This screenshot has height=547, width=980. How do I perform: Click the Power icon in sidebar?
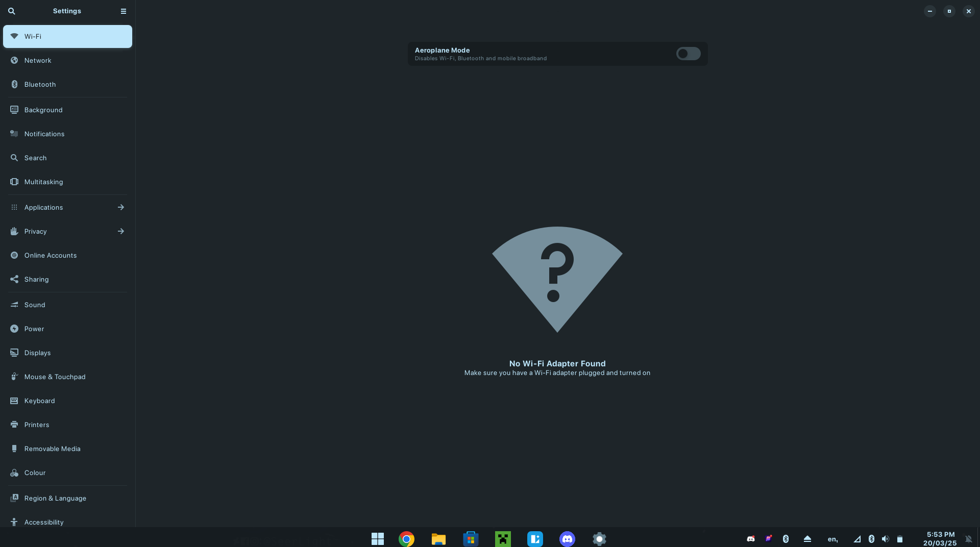14,329
